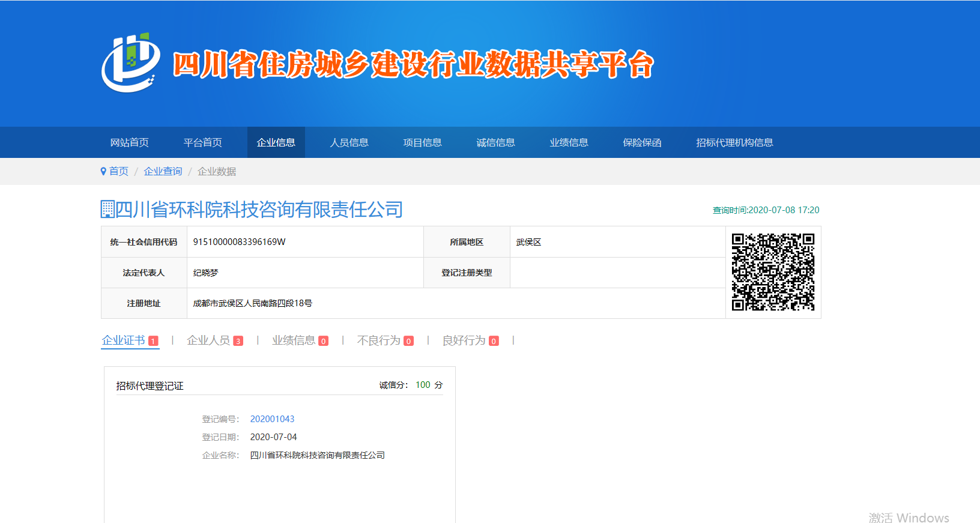Viewport: 980px width, 523px height.
Task: Open 项目信息 in the navigation bar
Action: pyautogui.click(x=422, y=142)
